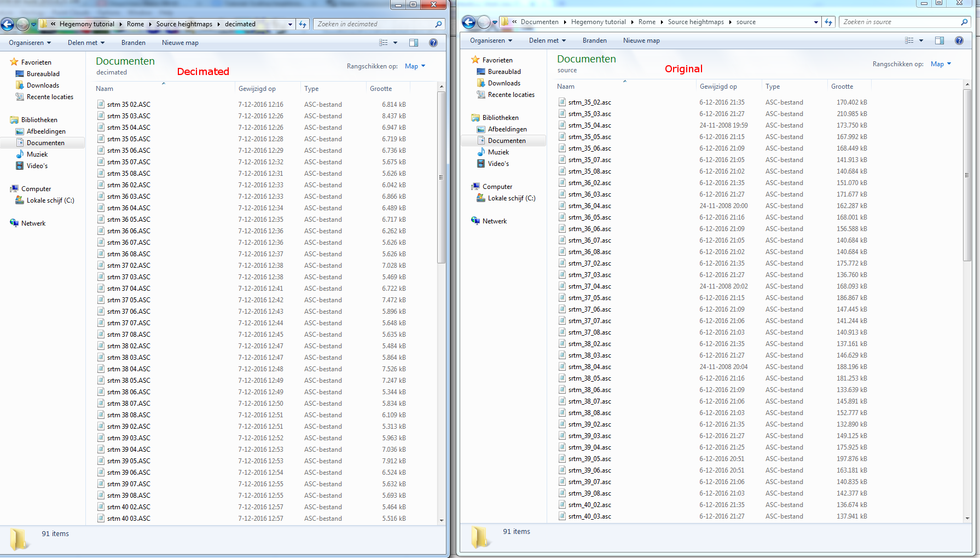The image size is (980, 558).
Task: Open view options arrow in decimated window
Action: (x=396, y=43)
